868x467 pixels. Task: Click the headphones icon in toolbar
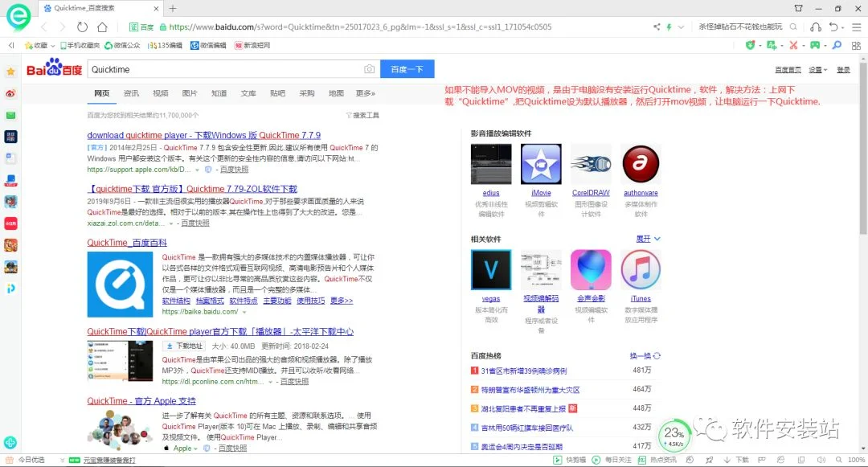[816, 27]
